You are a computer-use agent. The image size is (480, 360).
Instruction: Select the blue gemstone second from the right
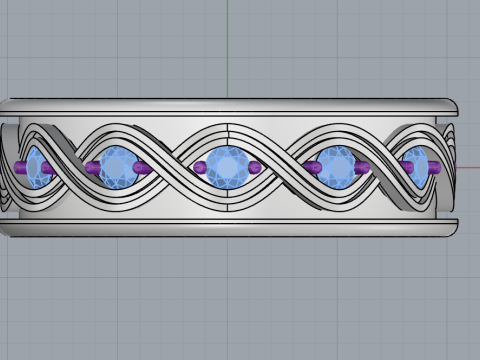337,168
